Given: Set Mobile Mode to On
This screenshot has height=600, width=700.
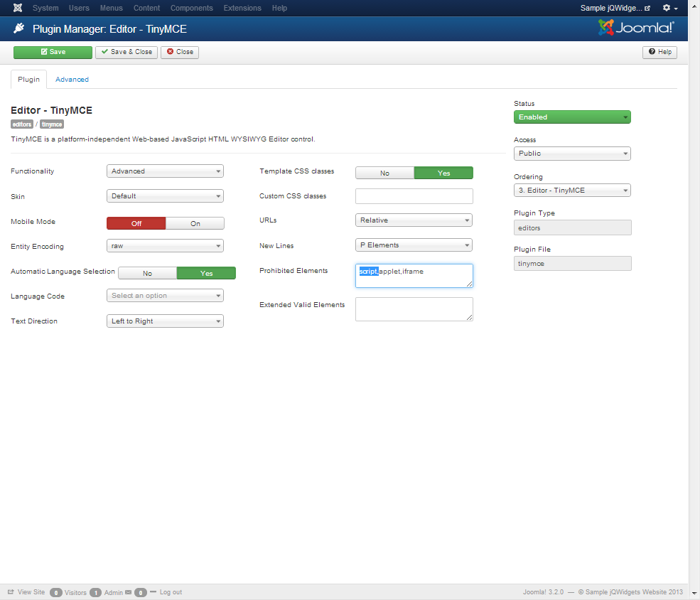Looking at the screenshot, I should (195, 223).
